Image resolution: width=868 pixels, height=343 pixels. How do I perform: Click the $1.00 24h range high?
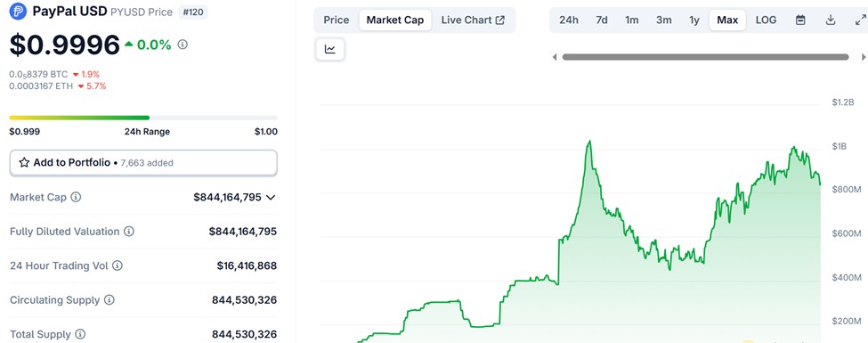(265, 131)
